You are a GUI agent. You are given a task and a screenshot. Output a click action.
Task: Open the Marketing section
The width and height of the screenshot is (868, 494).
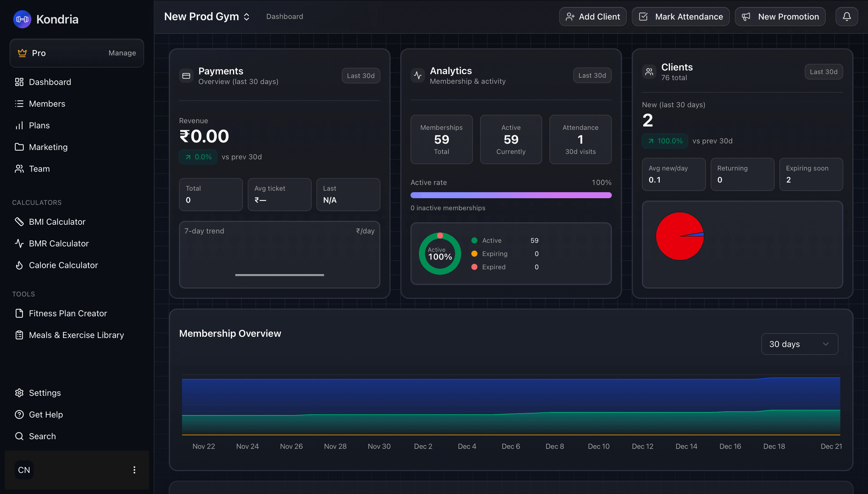[x=48, y=147]
